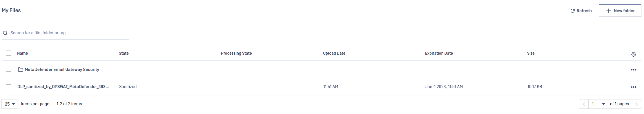
Task: Go to the next page arrow
Action: [x=636, y=104]
